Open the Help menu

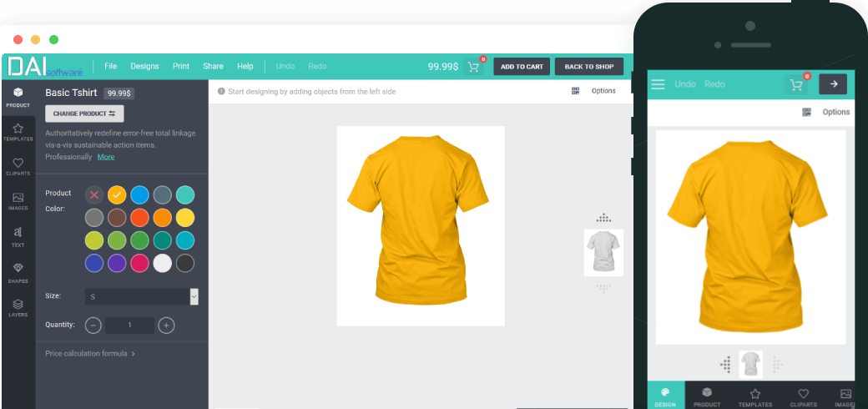click(x=245, y=67)
